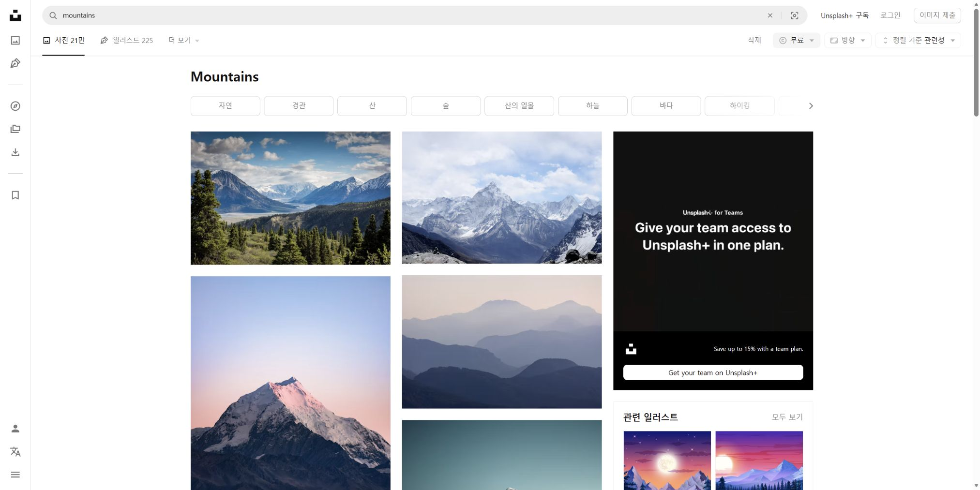Open the Downloads arrow icon in sidebar
This screenshot has width=980, height=490.
[15, 152]
